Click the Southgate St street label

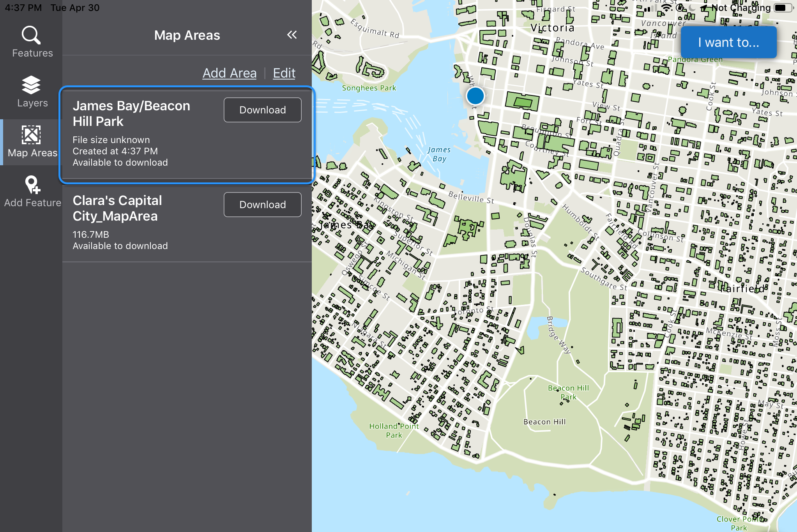click(x=604, y=279)
